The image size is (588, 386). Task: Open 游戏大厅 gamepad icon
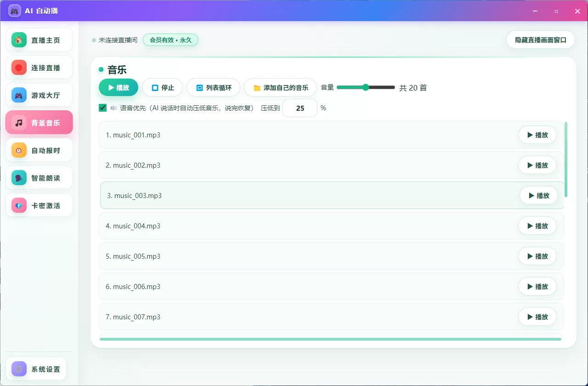(x=19, y=95)
